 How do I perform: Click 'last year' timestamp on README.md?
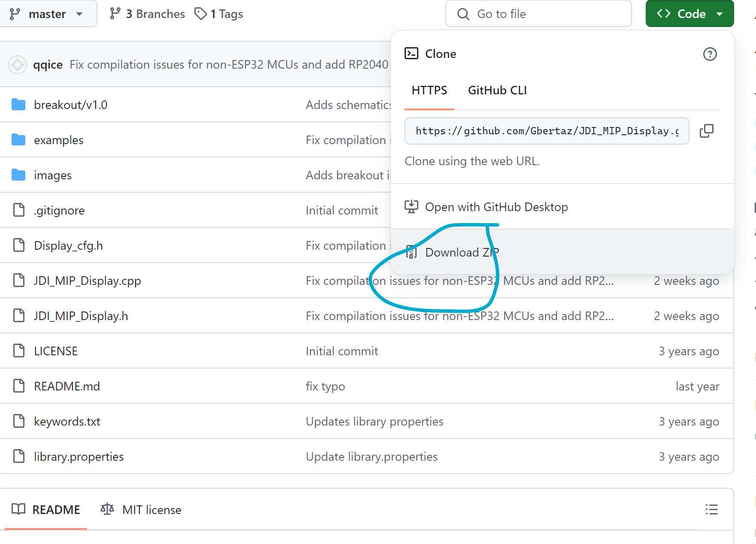click(698, 386)
